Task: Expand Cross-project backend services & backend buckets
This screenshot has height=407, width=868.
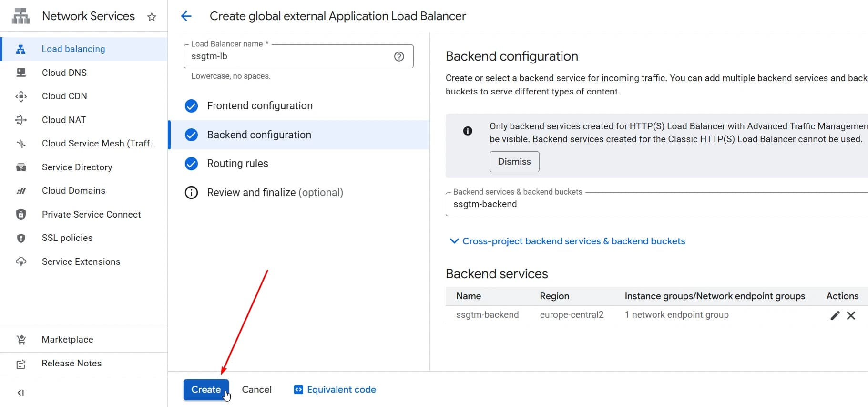Action: tap(567, 241)
